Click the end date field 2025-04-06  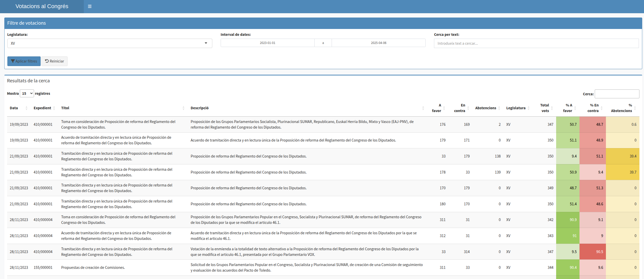click(378, 43)
